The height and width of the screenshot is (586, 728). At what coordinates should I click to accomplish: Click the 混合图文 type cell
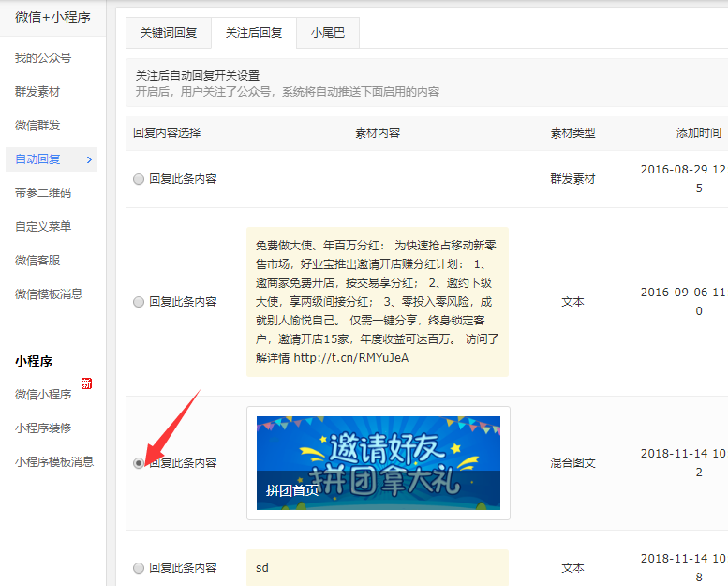pos(572,463)
